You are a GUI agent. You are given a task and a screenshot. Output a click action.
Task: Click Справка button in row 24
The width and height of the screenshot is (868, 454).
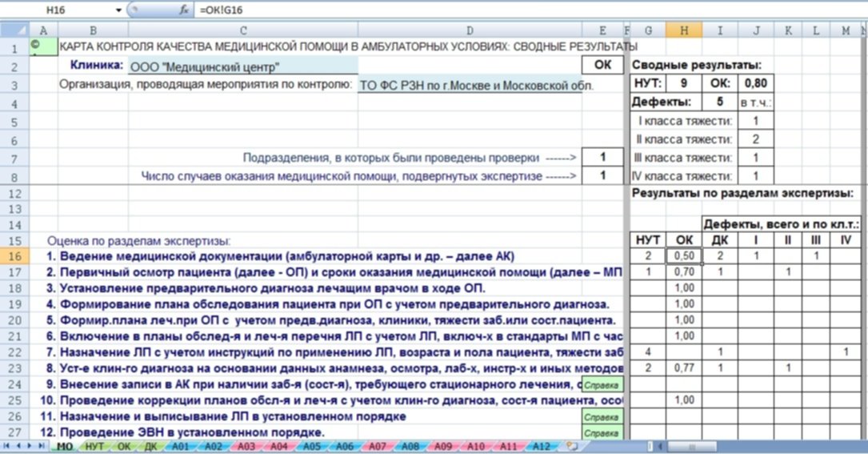coord(601,385)
